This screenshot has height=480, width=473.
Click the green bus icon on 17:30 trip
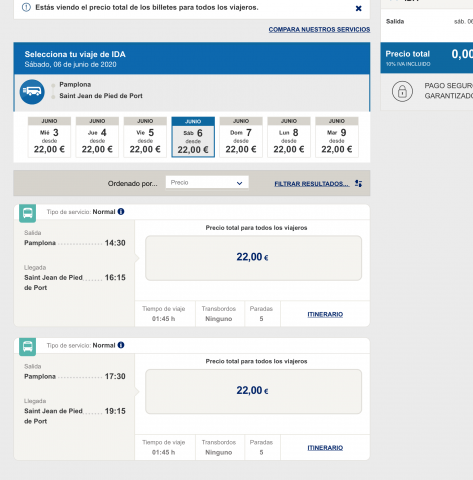(x=28, y=347)
